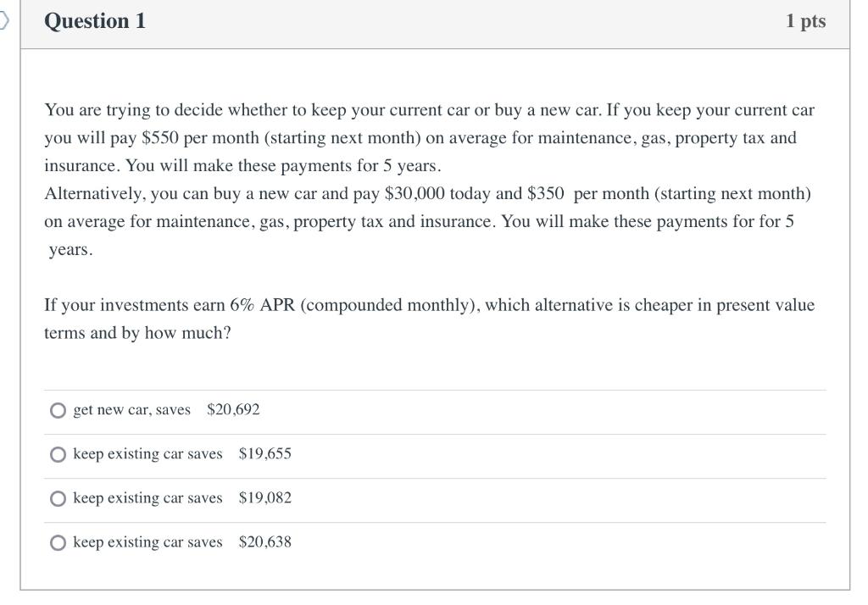Viewport: 868px width, 605px height.
Task: Click the line "terms and by how much?"
Action: point(137,333)
